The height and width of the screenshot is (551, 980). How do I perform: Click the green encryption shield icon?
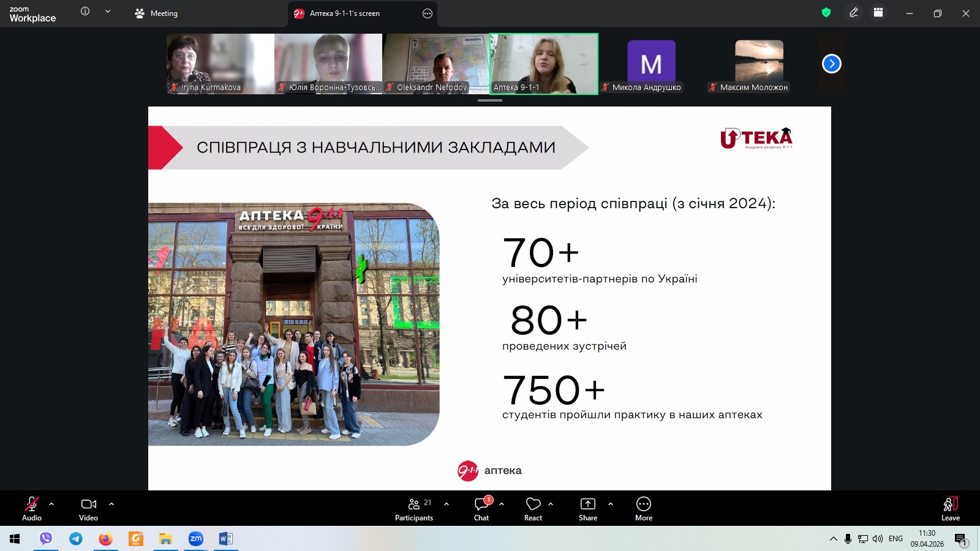coord(826,13)
